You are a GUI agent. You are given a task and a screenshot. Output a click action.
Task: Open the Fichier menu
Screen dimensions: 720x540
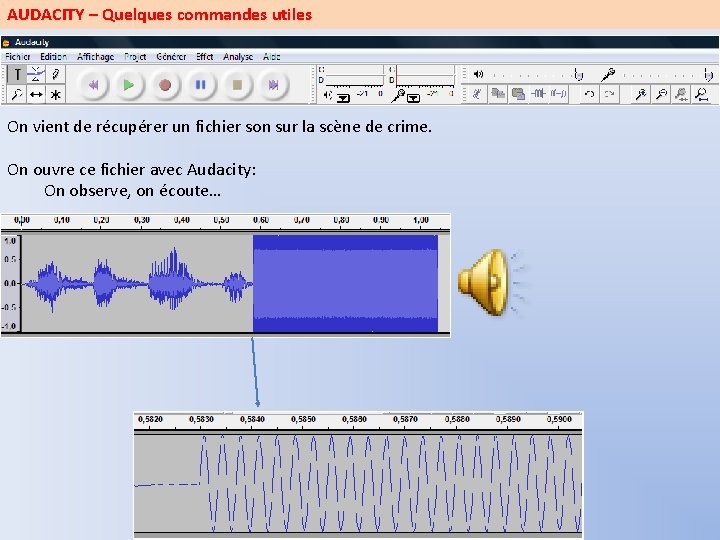pyautogui.click(x=17, y=56)
